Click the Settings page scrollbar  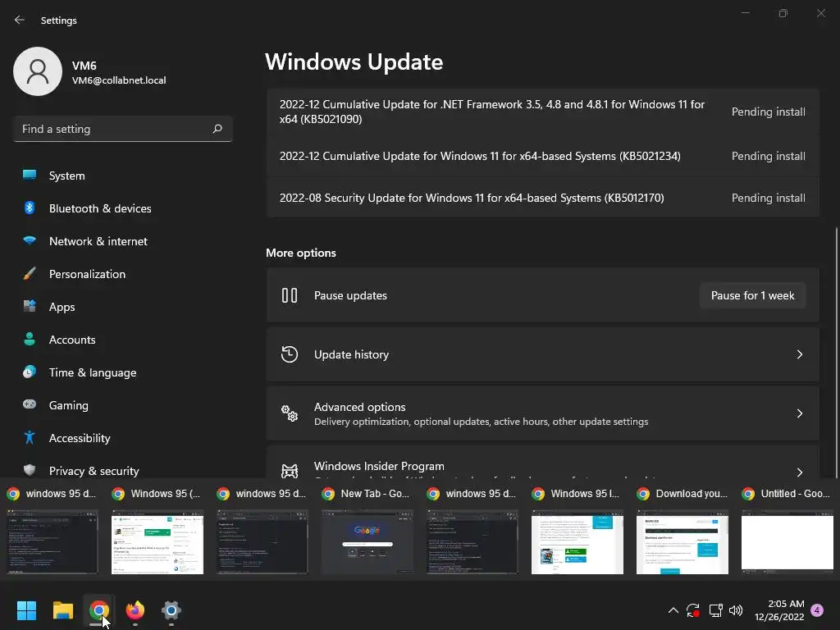837,351
